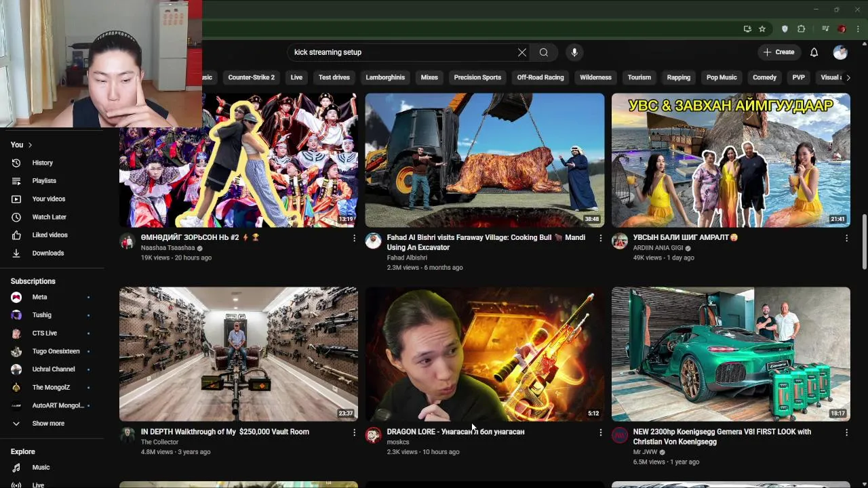The image size is (868, 488).
Task: Click the Create button
Action: pyautogui.click(x=778, y=52)
